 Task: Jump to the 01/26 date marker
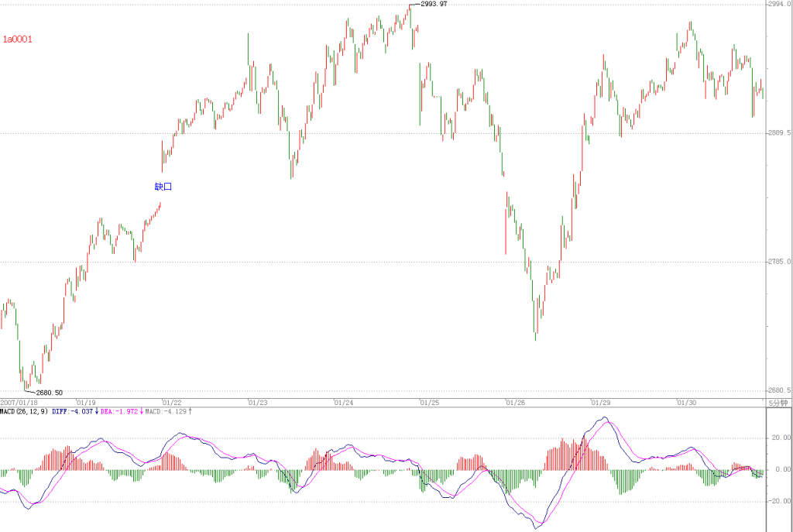[516, 403]
